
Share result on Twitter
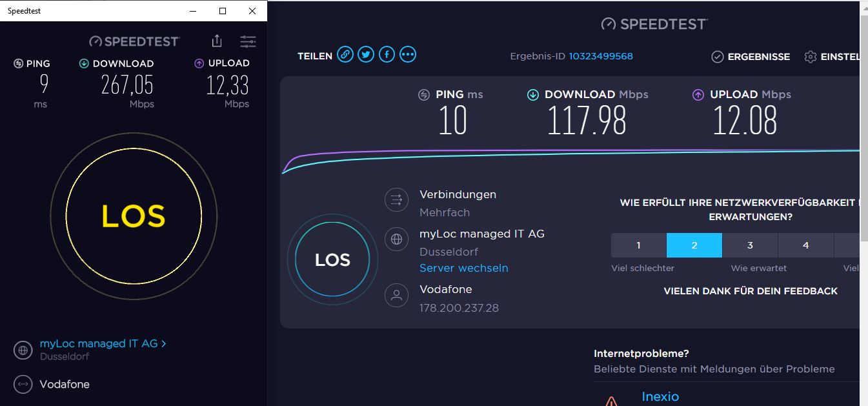[x=366, y=55]
